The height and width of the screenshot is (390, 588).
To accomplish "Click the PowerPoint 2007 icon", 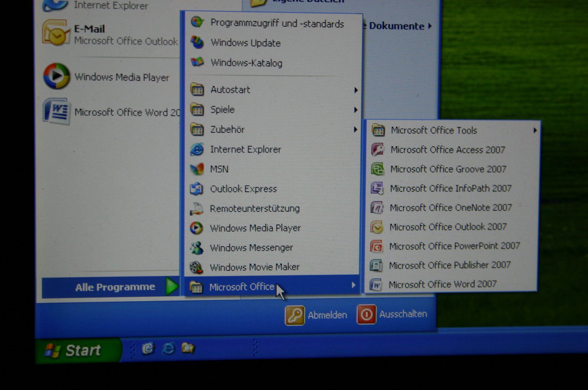I will tap(376, 246).
